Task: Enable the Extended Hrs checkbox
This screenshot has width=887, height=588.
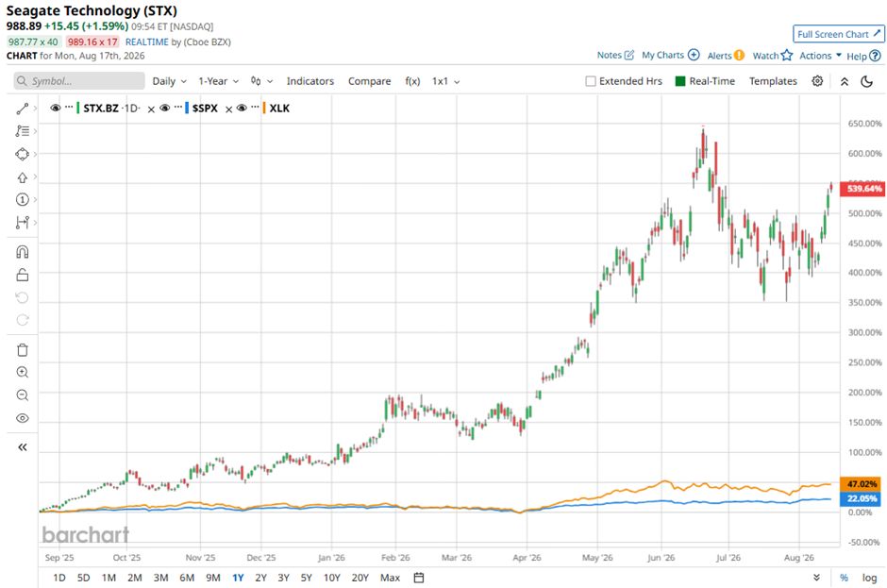Action: point(591,81)
